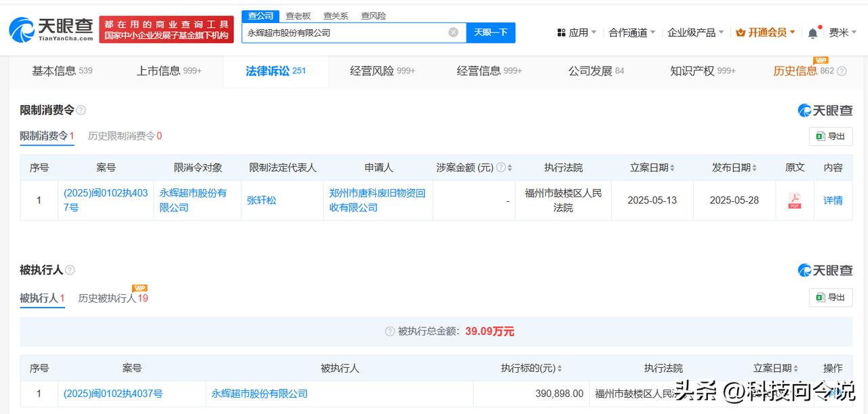The width and height of the screenshot is (868, 414).
Task: Click the 39.09万元 total amount
Action: pos(490,331)
